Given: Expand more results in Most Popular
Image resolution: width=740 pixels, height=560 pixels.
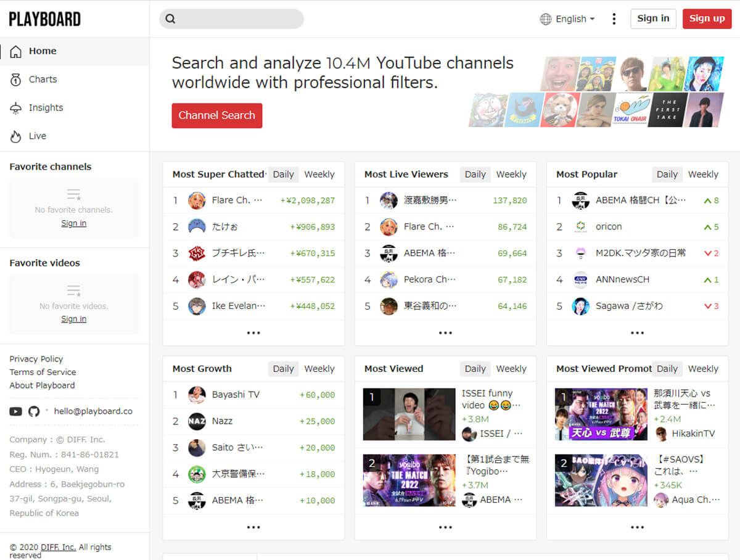Looking at the screenshot, I should pos(637,332).
